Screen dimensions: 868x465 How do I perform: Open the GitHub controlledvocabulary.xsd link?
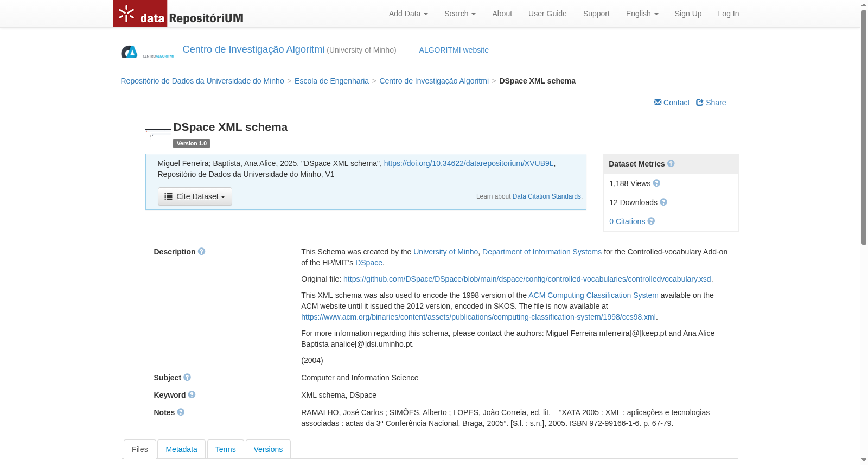click(x=527, y=279)
